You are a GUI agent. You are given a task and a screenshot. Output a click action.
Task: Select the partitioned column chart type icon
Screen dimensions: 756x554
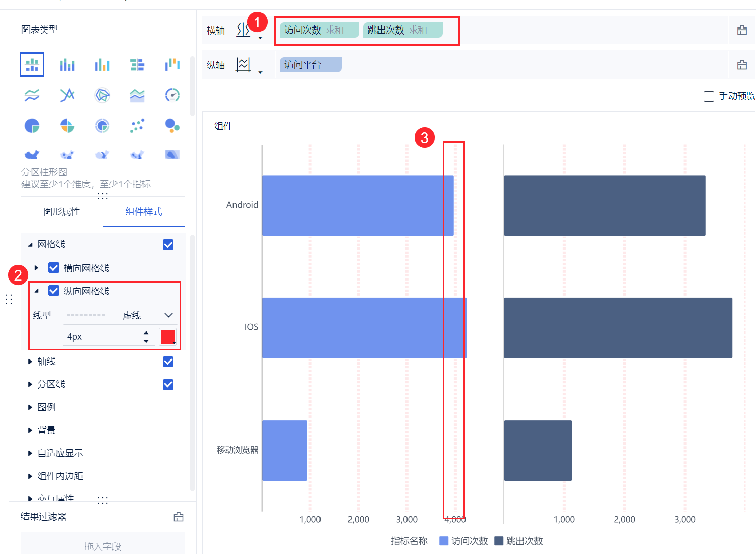[x=32, y=65]
